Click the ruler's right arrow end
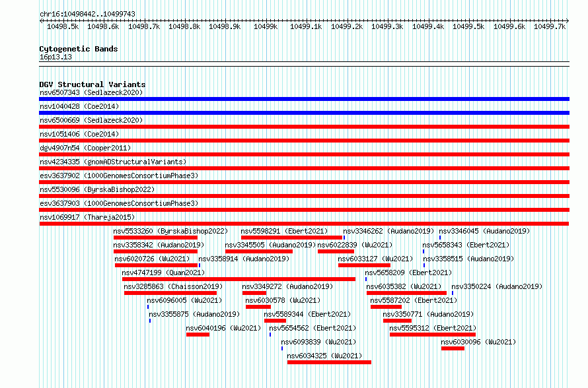The image size is (588, 388). click(568, 20)
